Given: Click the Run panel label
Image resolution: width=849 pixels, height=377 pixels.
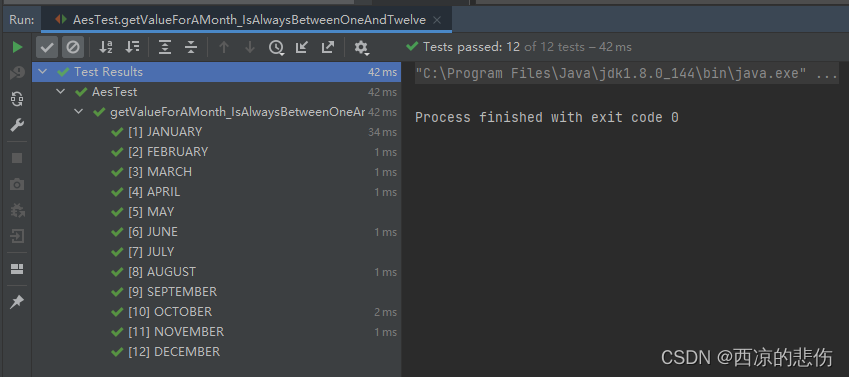Looking at the screenshot, I should [22, 21].
